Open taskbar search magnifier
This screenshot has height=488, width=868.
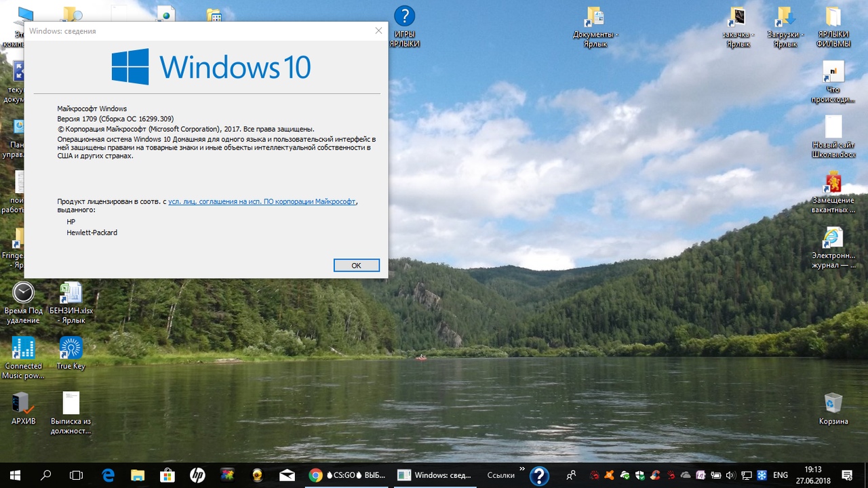[x=46, y=475]
